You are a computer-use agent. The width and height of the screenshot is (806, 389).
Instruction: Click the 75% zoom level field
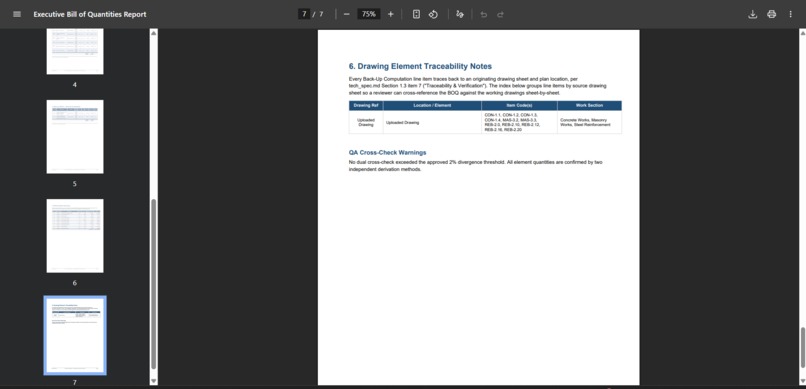tap(369, 14)
